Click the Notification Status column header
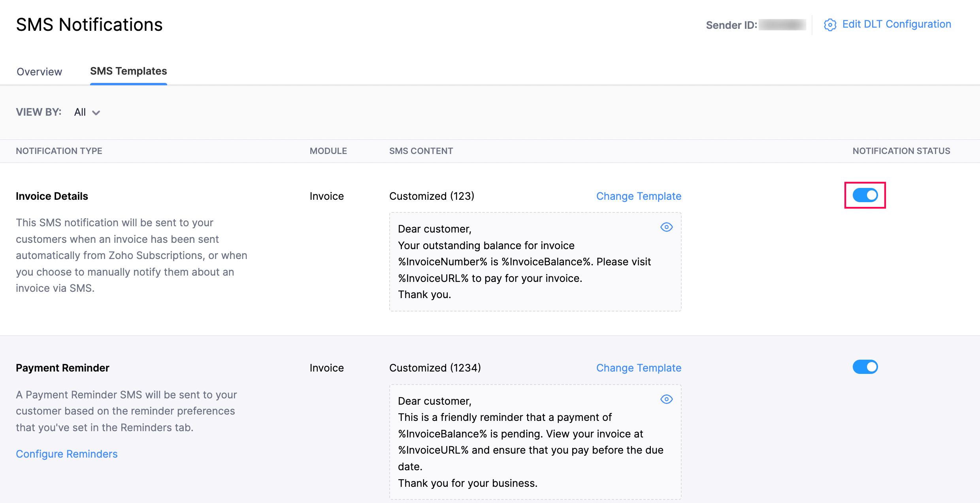980x503 pixels. 901,151
